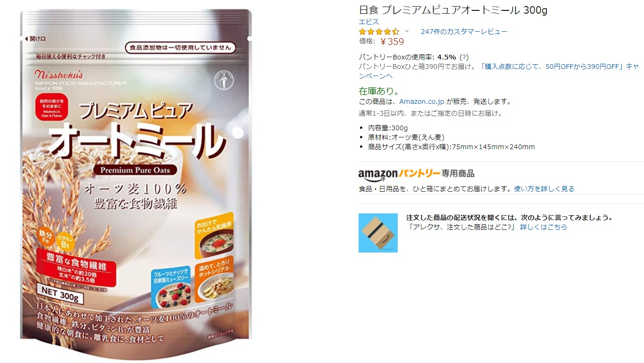Click the star rating icons
The image size is (644, 363).
(x=379, y=32)
